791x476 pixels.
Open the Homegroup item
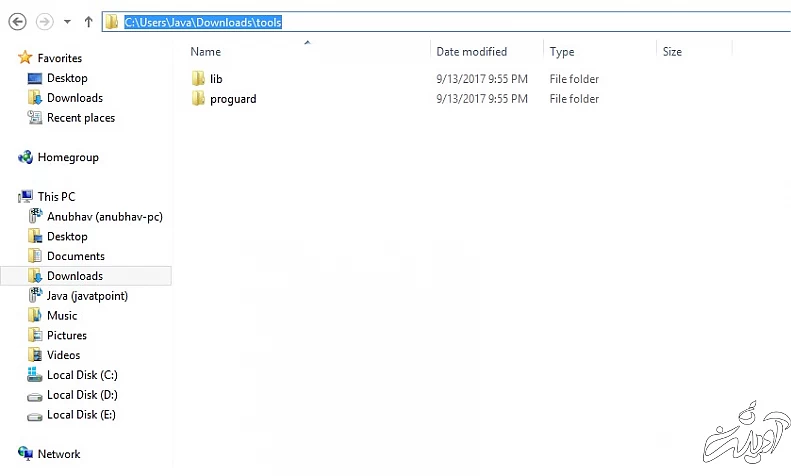tap(67, 157)
